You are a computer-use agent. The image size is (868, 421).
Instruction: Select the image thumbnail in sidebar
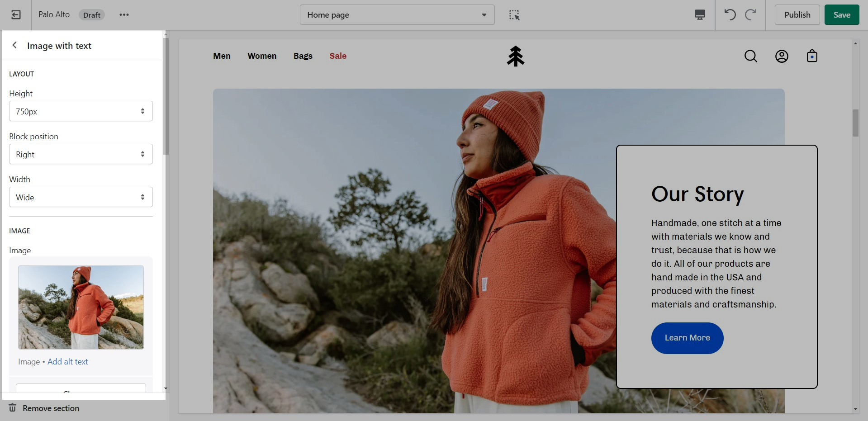[81, 307]
